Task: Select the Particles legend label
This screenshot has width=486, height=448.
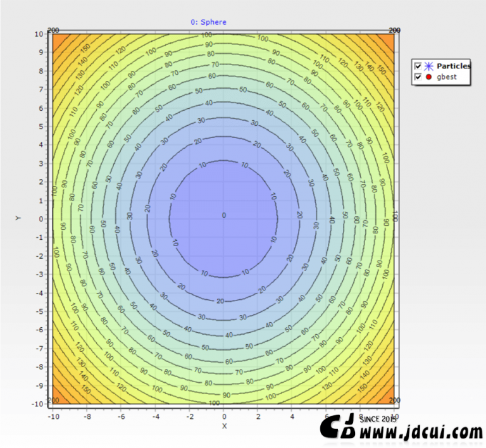Action: click(x=453, y=66)
